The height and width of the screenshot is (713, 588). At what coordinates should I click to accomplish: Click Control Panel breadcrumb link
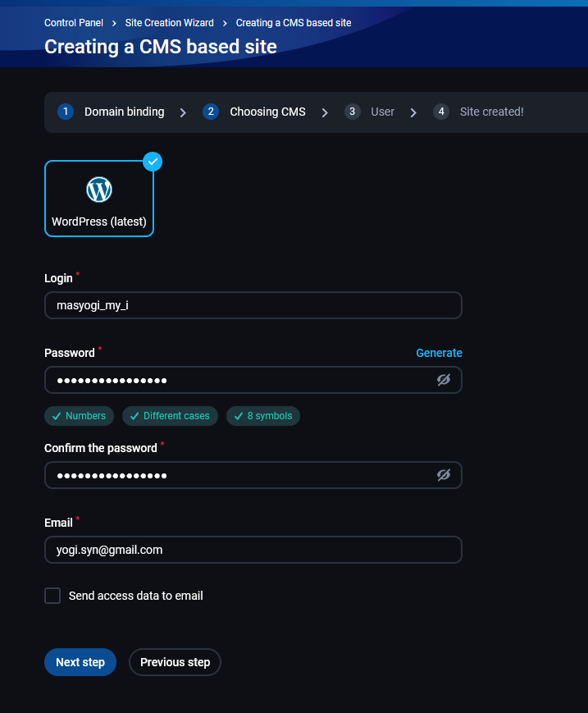(74, 23)
